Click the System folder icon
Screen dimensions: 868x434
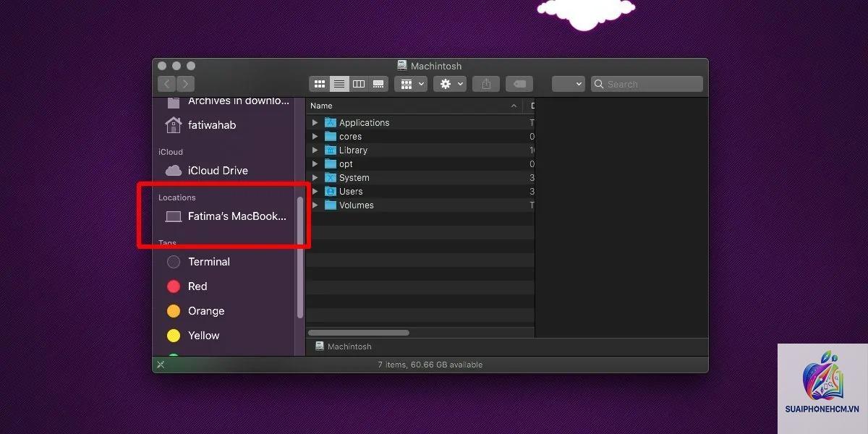point(331,178)
